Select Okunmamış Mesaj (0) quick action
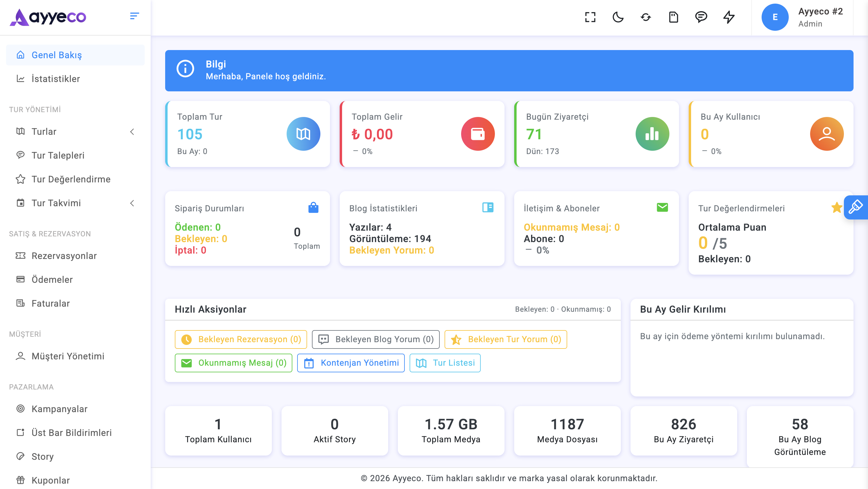 [234, 363]
